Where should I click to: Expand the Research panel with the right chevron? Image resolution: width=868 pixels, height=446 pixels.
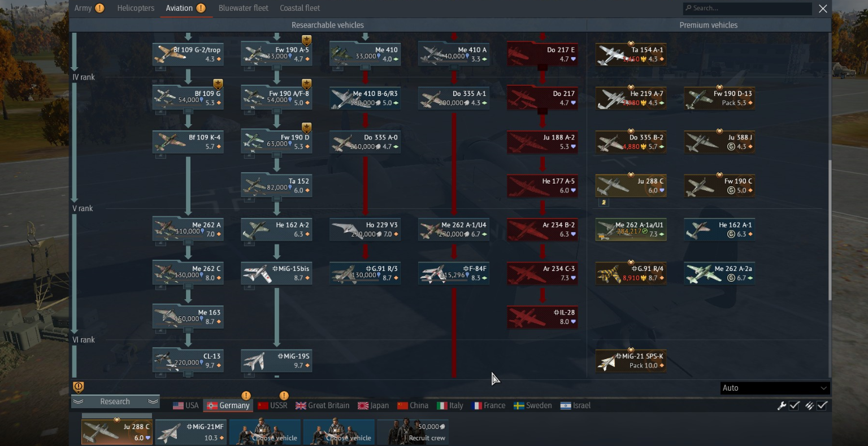click(153, 401)
